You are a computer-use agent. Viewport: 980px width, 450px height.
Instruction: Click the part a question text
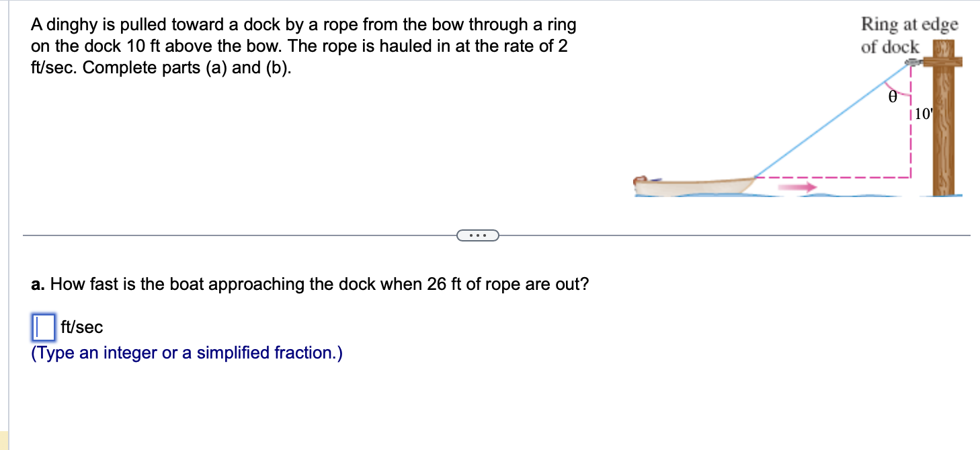[x=309, y=284]
